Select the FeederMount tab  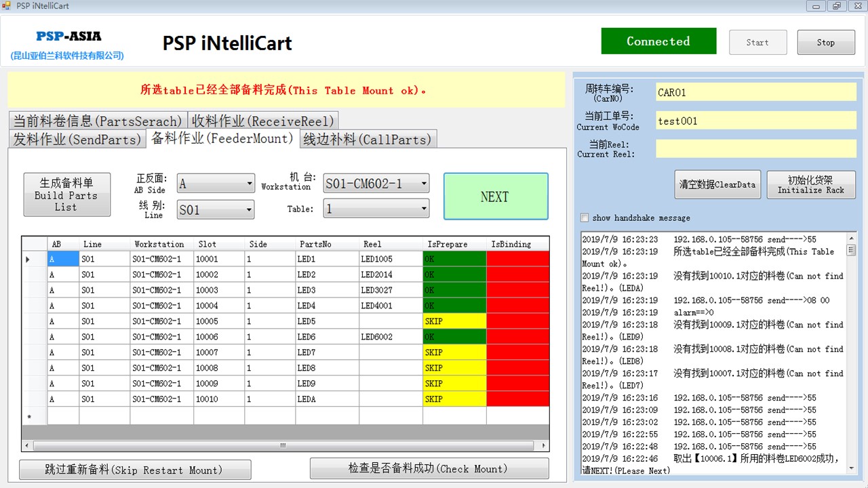[222, 138]
